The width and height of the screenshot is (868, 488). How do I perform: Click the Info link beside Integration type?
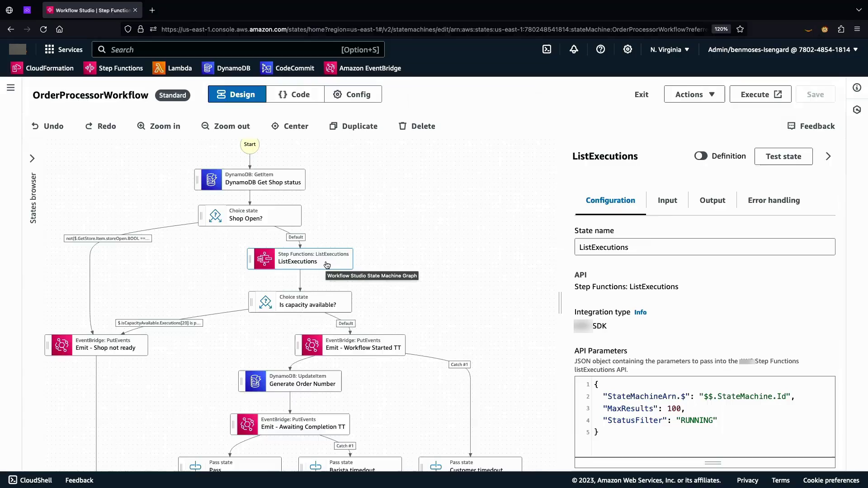(640, 312)
